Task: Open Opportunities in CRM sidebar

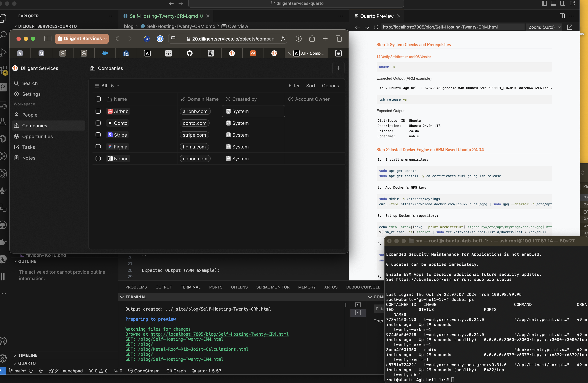Action: [x=37, y=136]
